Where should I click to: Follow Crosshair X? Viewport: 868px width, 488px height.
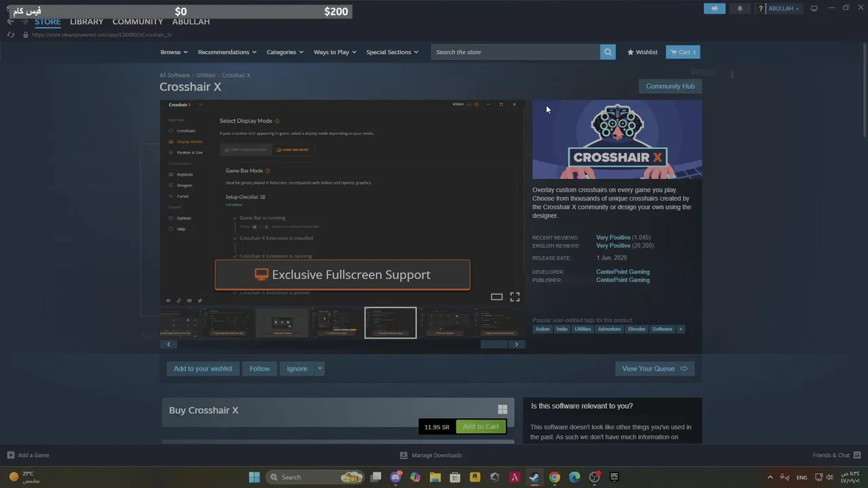coord(259,369)
